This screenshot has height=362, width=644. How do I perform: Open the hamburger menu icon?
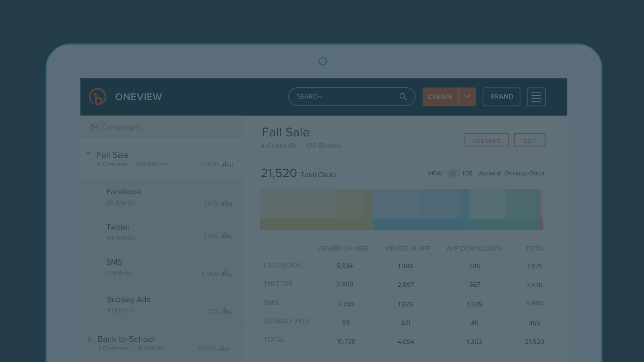pyautogui.click(x=536, y=97)
